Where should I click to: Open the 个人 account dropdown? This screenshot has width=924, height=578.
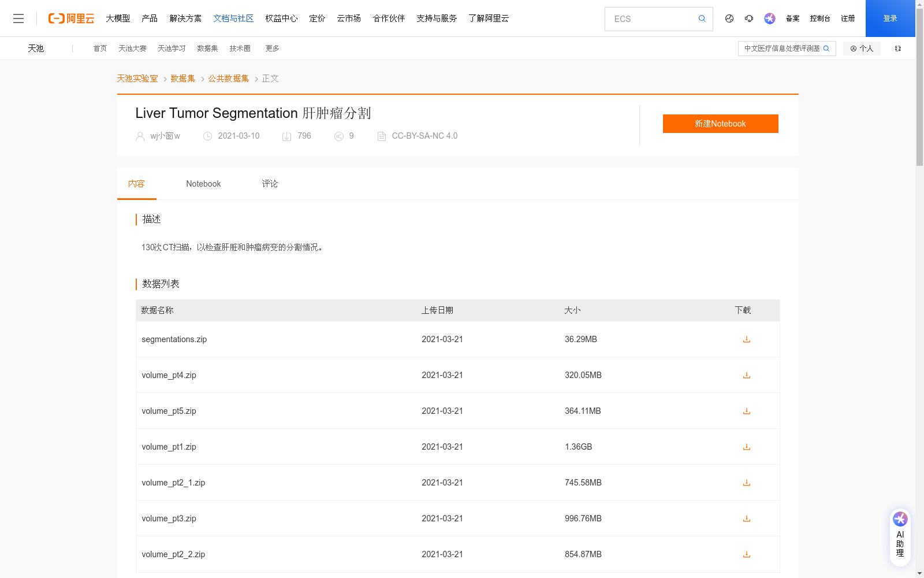point(862,49)
